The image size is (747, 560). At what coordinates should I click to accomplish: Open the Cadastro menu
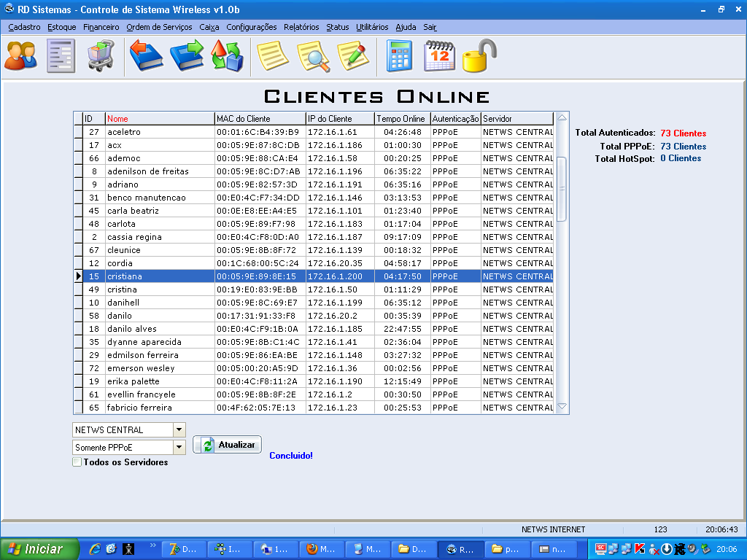pyautogui.click(x=24, y=27)
